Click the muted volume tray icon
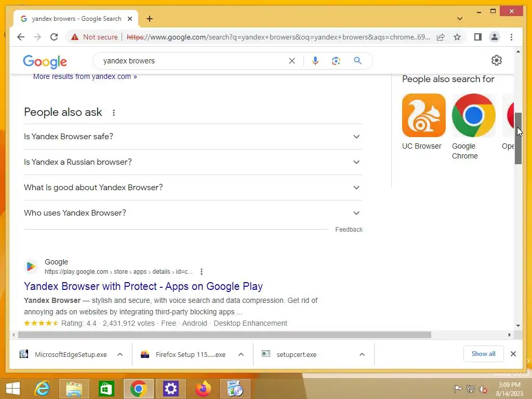Screen dimensions: 532x399 point(483,389)
